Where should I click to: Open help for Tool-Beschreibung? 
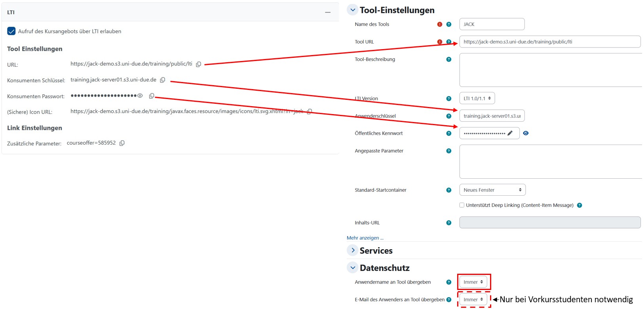point(448,59)
